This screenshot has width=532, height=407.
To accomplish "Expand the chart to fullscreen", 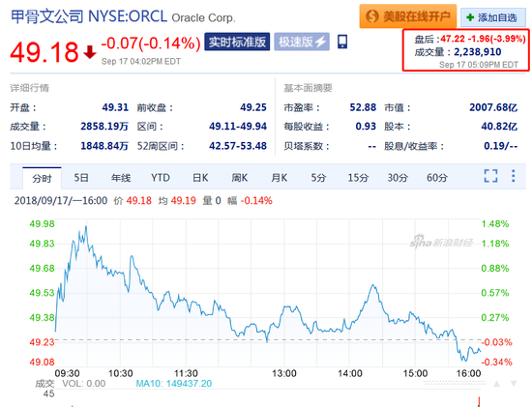I will point(490,176).
